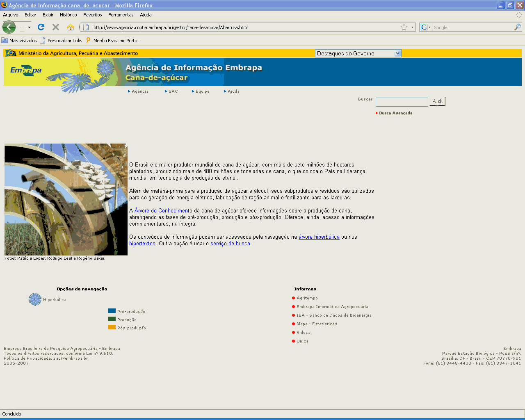Click the Produção green swatch
The image size is (525, 420).
[x=112, y=319]
